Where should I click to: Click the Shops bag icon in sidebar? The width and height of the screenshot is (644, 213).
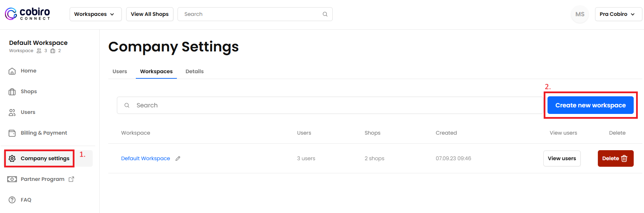[x=12, y=92]
